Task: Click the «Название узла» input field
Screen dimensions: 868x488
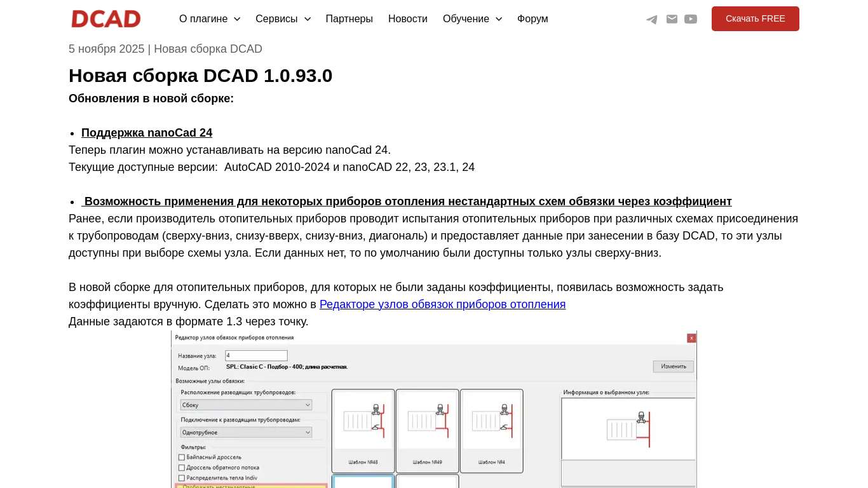Action: 257,356
